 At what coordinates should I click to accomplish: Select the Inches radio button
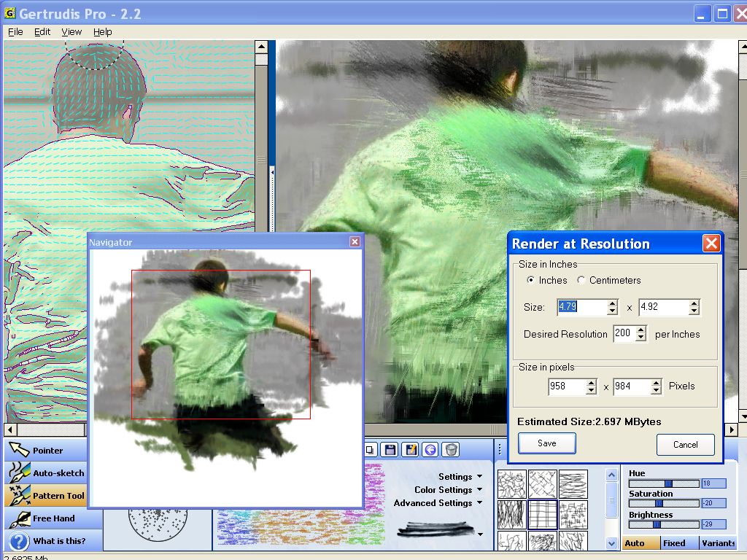click(x=531, y=280)
